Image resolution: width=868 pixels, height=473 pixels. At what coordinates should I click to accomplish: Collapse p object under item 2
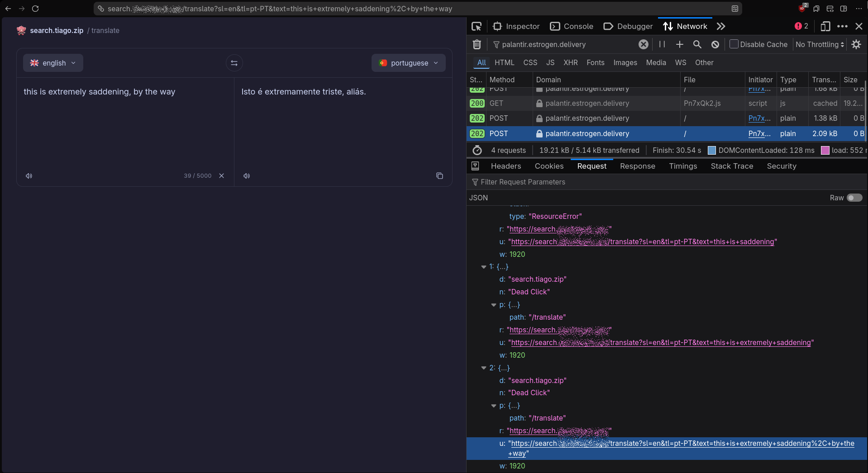[x=494, y=406]
